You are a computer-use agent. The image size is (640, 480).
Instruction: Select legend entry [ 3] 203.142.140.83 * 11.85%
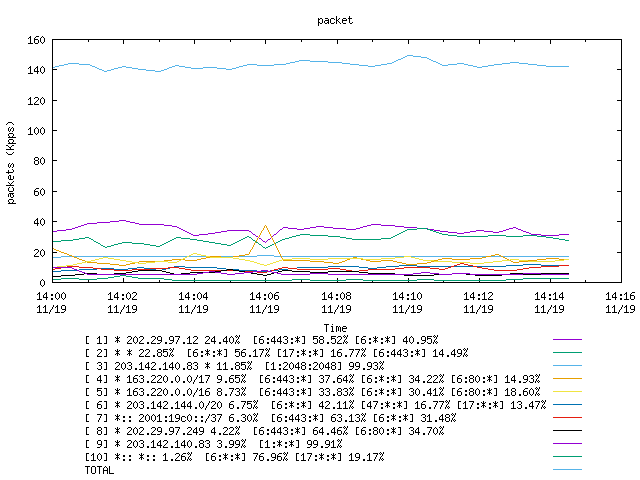[234, 366]
